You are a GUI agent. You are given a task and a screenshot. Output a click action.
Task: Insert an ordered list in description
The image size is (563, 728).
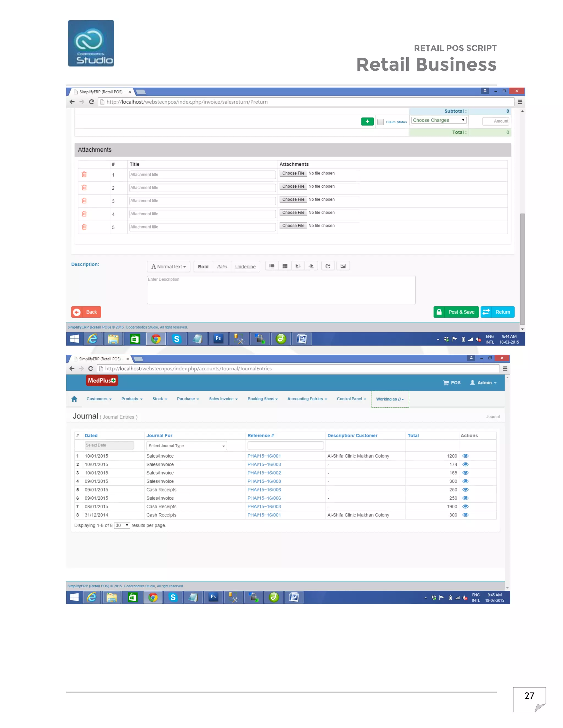point(285,266)
